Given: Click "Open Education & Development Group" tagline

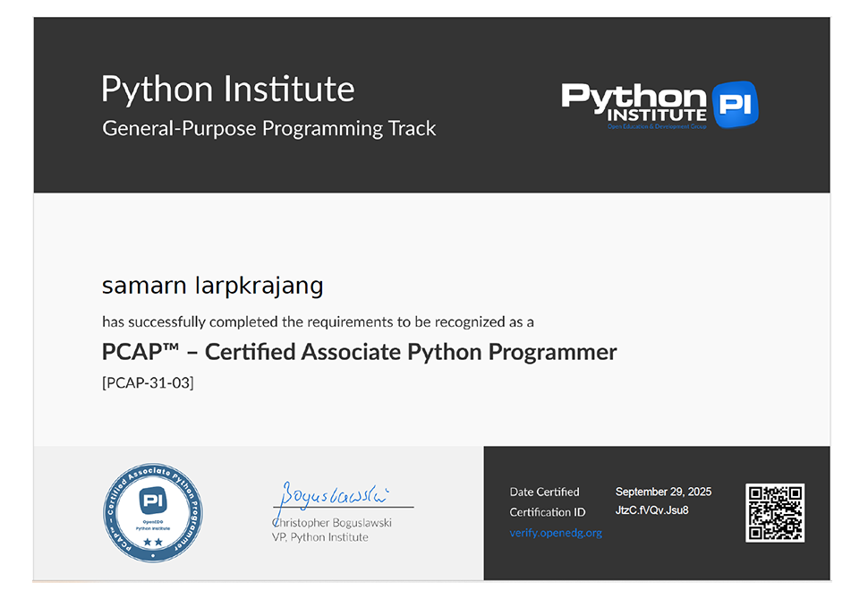Looking at the screenshot, I should tap(657, 127).
